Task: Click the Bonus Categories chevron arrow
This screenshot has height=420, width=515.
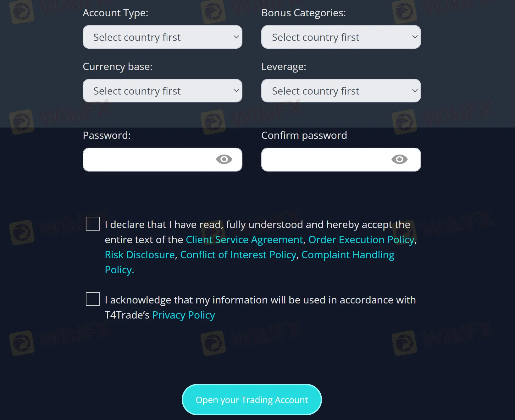Action: click(415, 37)
